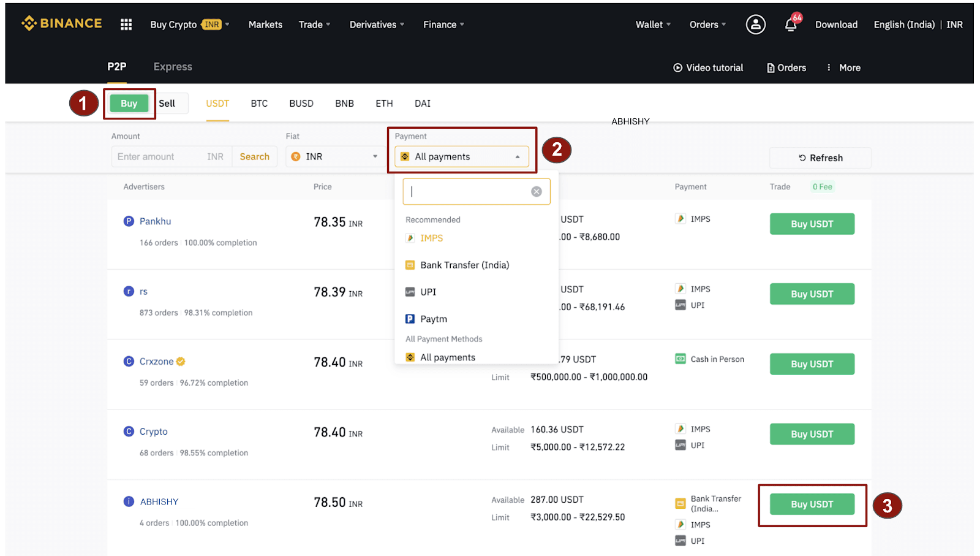This screenshot has height=556, width=980.
Task: Choose UPI from payment list
Action: click(428, 292)
